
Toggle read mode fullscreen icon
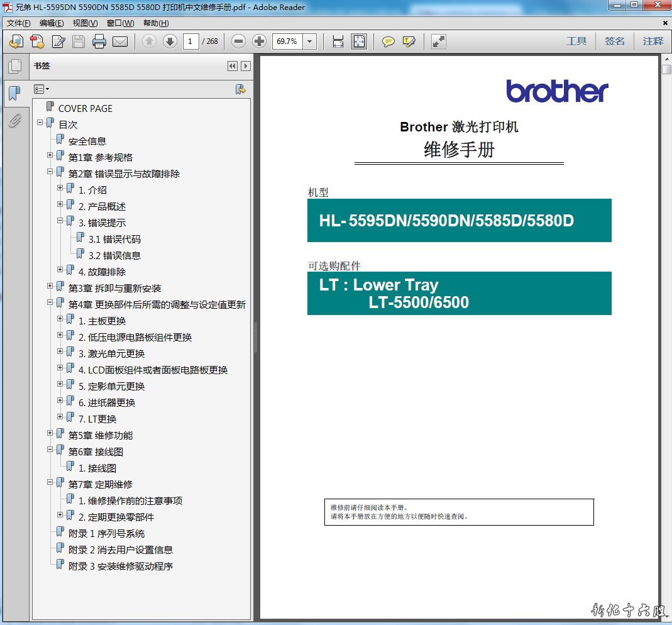[x=439, y=41]
